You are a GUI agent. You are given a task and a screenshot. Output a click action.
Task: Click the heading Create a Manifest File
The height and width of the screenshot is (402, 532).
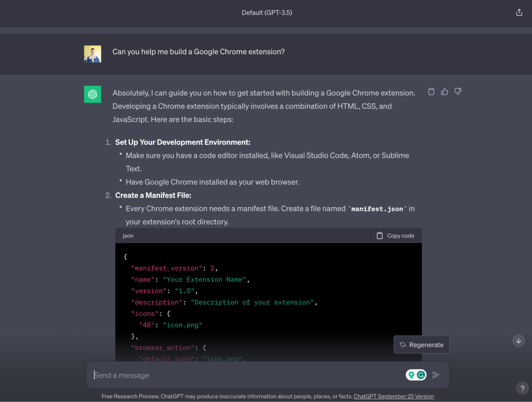click(x=153, y=195)
